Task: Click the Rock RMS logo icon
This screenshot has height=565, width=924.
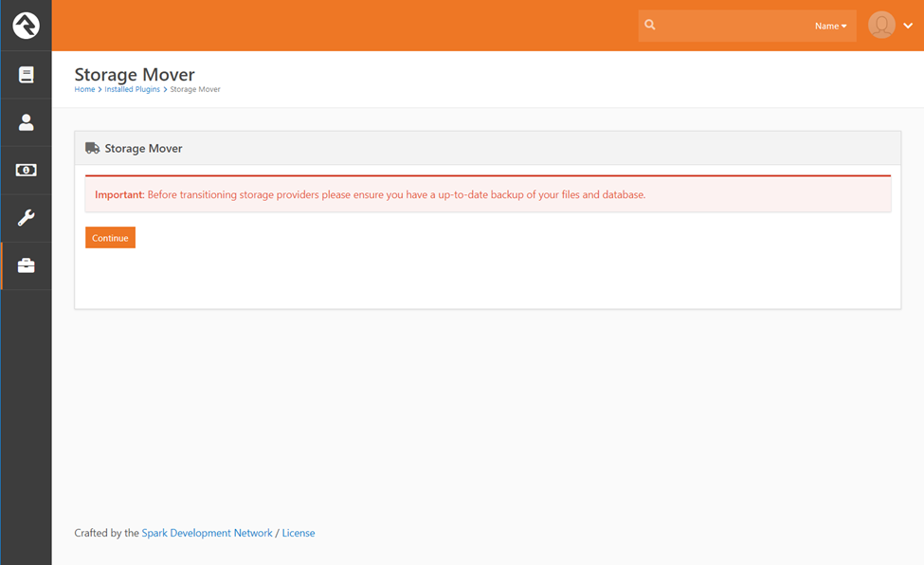Action: (26, 26)
